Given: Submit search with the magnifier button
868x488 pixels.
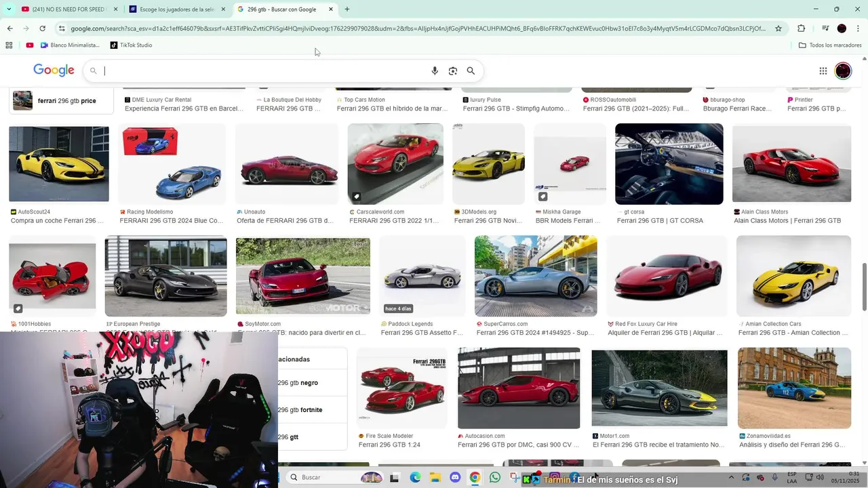Looking at the screenshot, I should click(471, 70).
